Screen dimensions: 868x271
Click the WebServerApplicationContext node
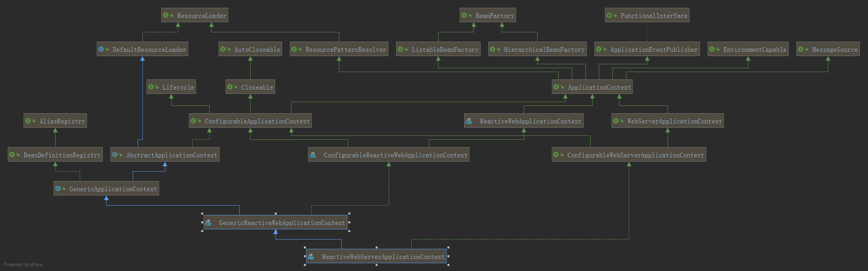pyautogui.click(x=668, y=121)
